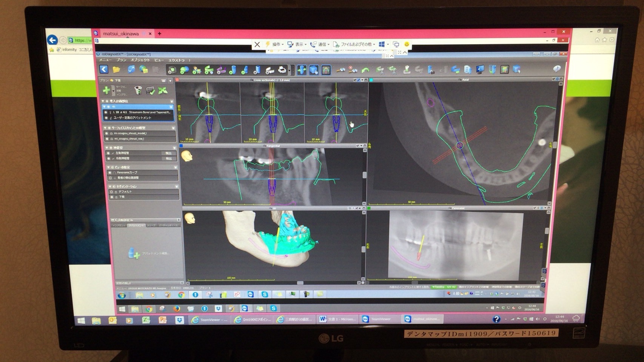Viewport: 644px width, 362px height.
Task: Click the blue back arrow toolbar button
Action: point(104,69)
